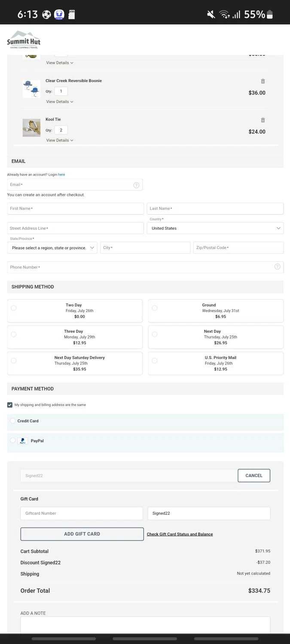This screenshot has height=644, width=290.
Task: Tap the Summit Hut logo
Action: pos(24,40)
